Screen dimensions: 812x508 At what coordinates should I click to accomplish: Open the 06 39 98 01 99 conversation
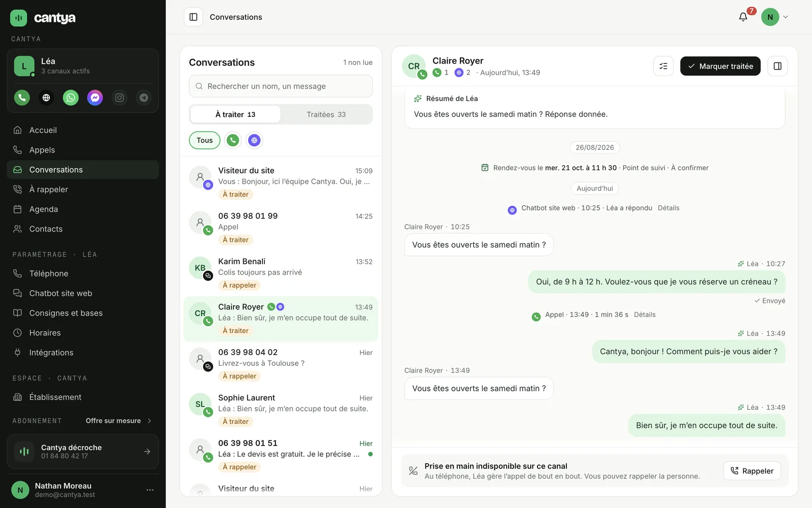[281, 228]
